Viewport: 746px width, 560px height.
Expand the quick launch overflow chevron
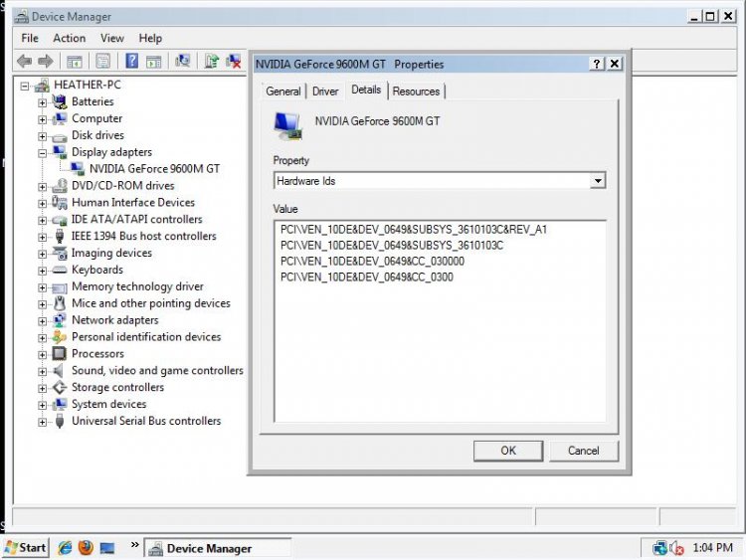tap(134, 544)
